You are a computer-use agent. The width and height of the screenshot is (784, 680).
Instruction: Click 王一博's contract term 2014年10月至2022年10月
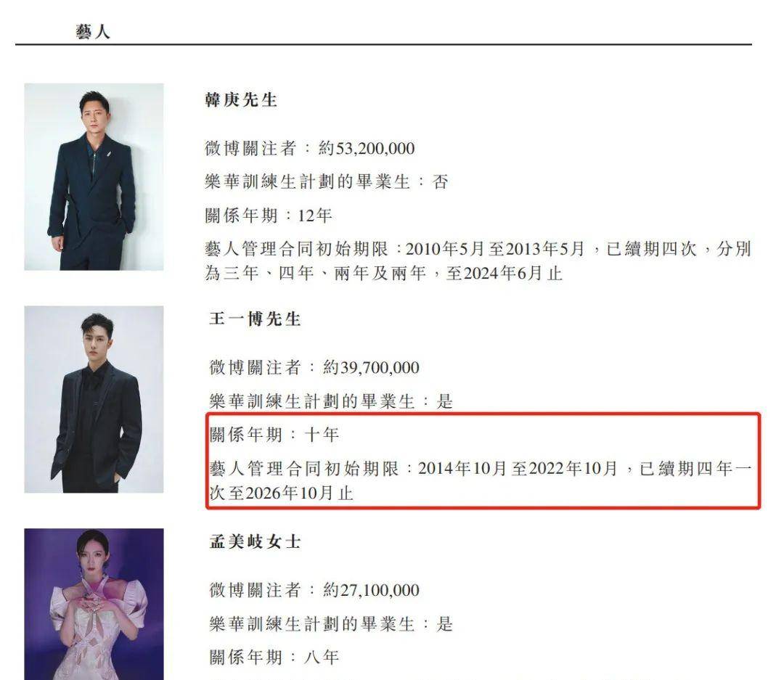[x=518, y=469]
